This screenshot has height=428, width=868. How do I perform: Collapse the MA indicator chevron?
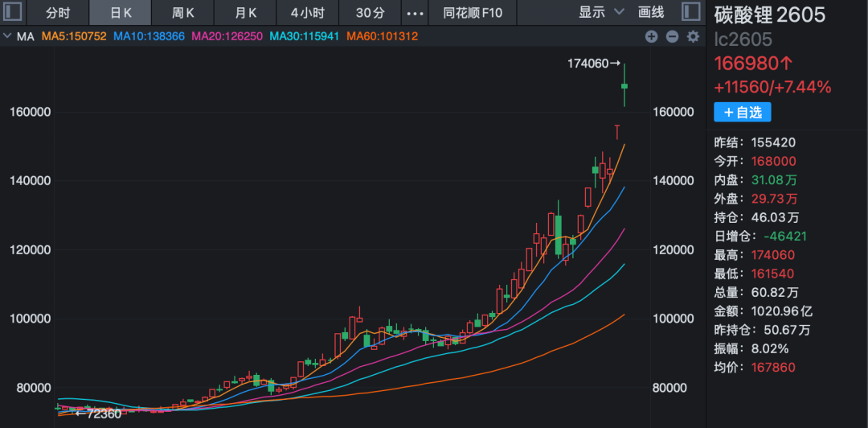7,36
